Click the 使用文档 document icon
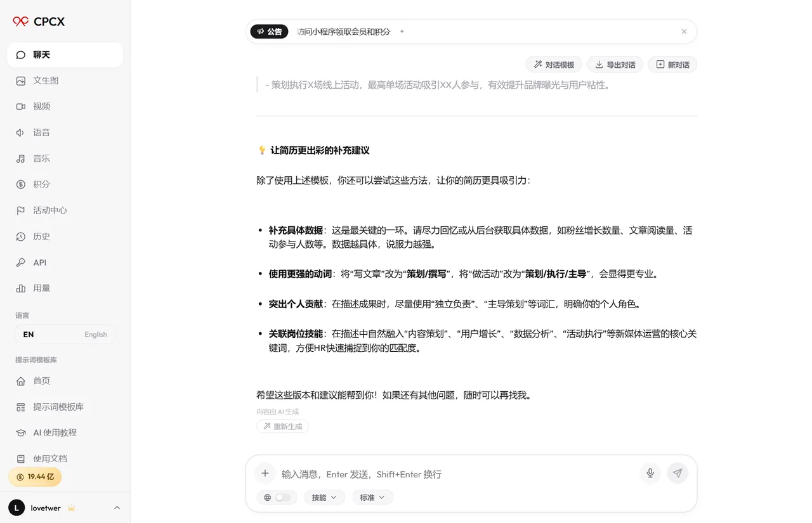 pyautogui.click(x=21, y=459)
